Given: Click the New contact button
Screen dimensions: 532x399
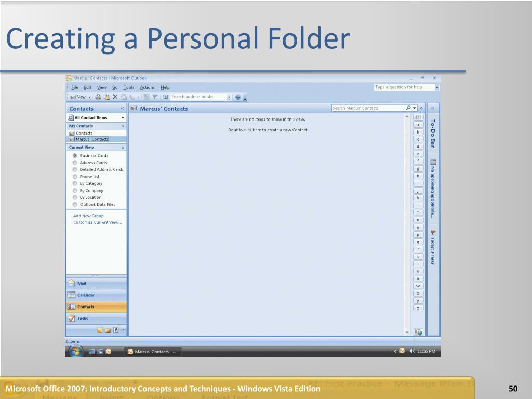Looking at the screenshot, I should (78, 97).
